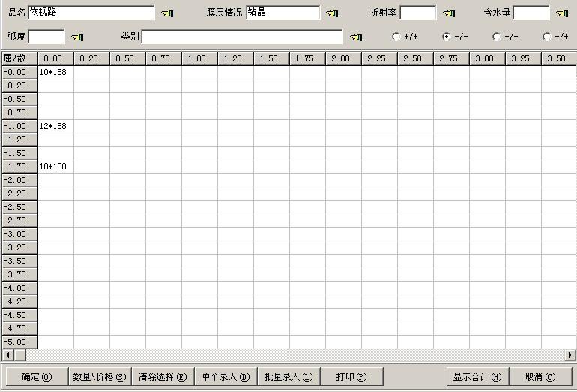
Task: Select the +/+ radio option
Action: point(396,37)
